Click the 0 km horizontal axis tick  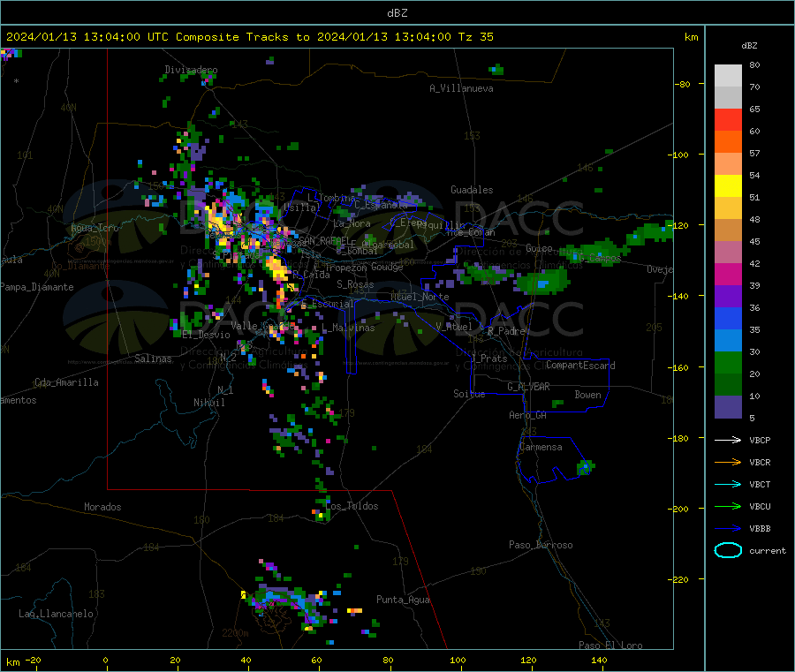click(105, 660)
